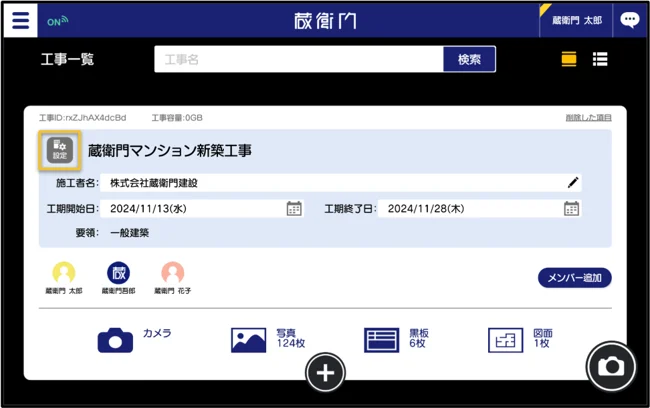Open 写真 124枚 photo gallery
650x408 pixels.
[263, 339]
